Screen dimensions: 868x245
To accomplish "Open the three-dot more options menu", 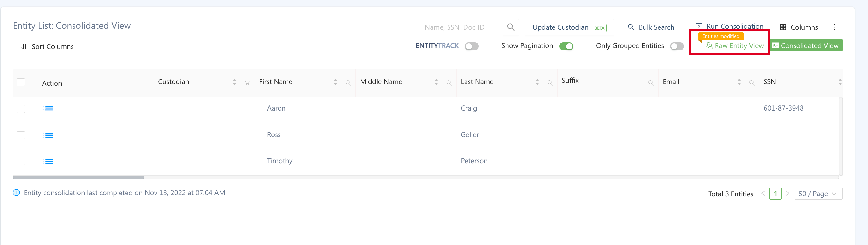I will pyautogui.click(x=834, y=27).
